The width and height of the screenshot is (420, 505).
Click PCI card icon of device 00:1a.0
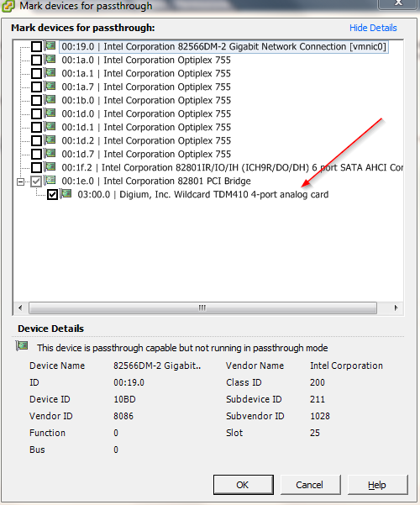(50, 60)
